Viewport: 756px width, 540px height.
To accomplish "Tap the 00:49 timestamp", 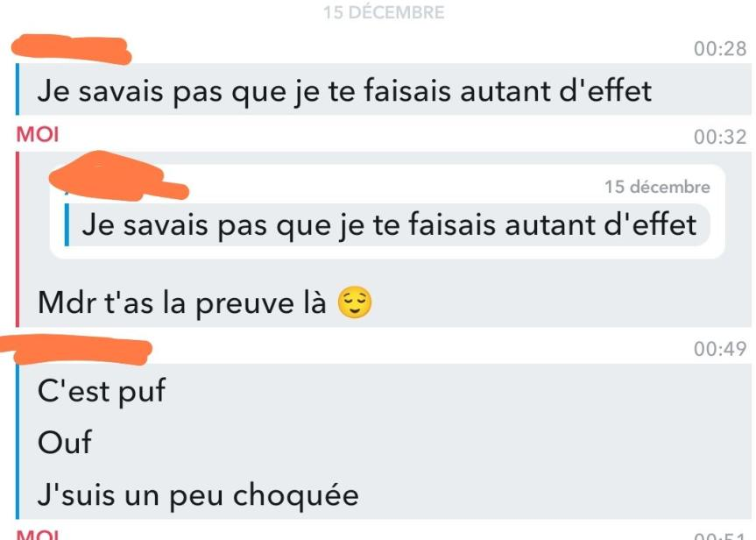I will [x=720, y=348].
